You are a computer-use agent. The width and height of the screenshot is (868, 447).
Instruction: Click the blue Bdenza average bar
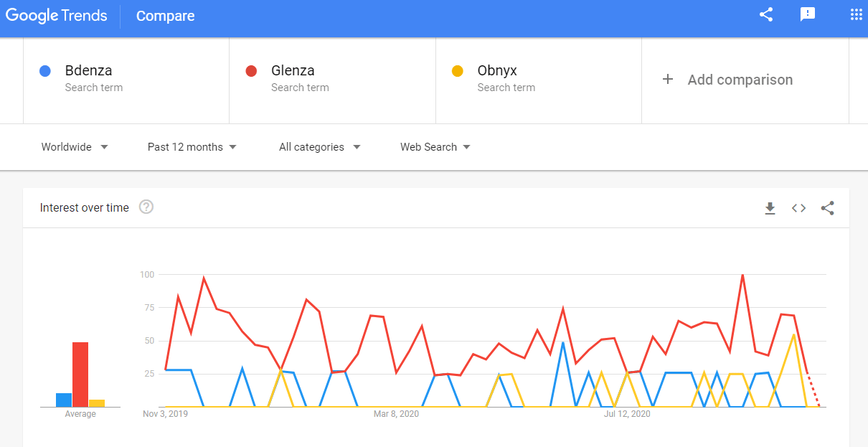point(64,400)
